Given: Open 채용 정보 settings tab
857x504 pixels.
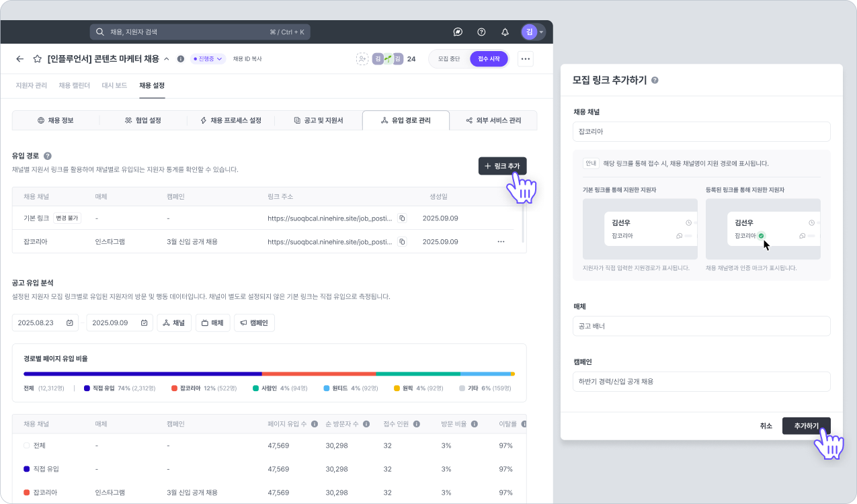Looking at the screenshot, I should (56, 120).
